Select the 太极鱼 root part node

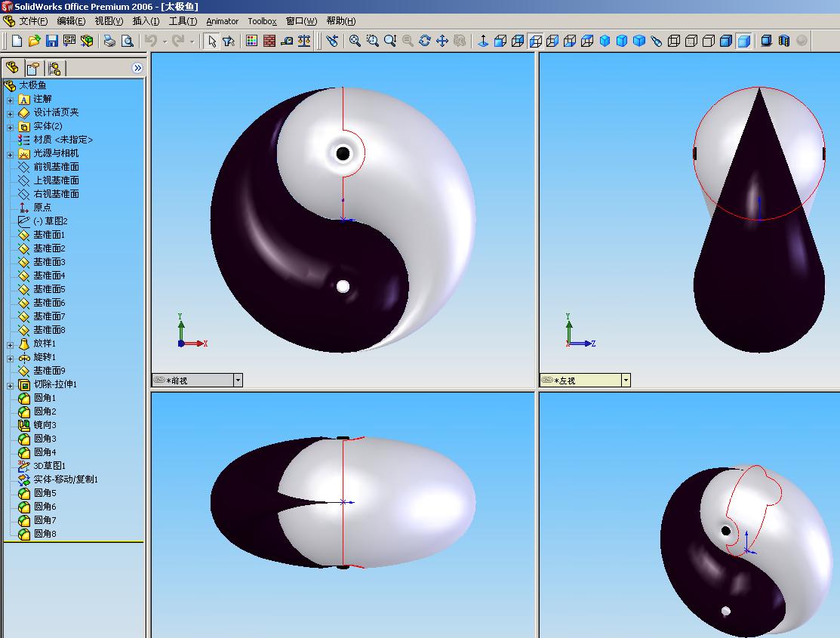point(32,85)
